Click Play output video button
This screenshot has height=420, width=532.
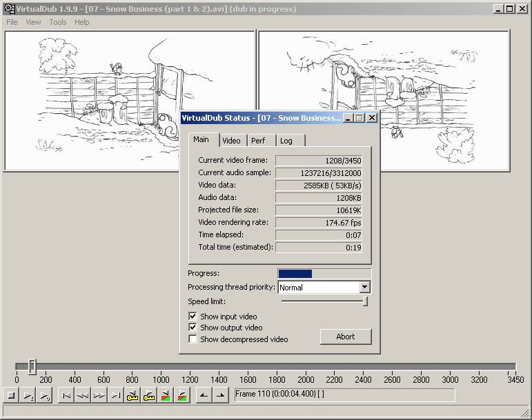click(44, 395)
